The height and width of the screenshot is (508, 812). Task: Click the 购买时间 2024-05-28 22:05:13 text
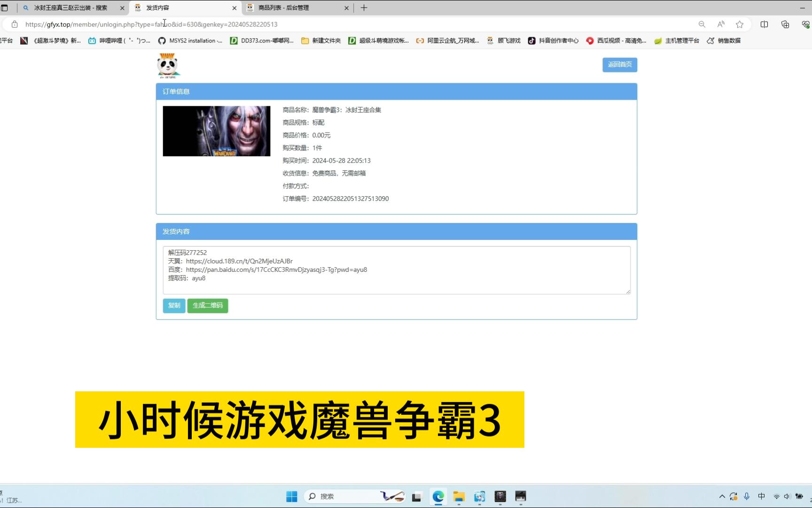tap(327, 161)
